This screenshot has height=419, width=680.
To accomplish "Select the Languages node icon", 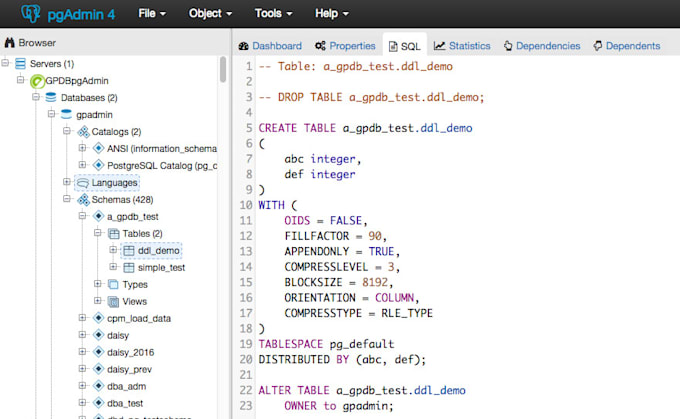I will point(82,183).
